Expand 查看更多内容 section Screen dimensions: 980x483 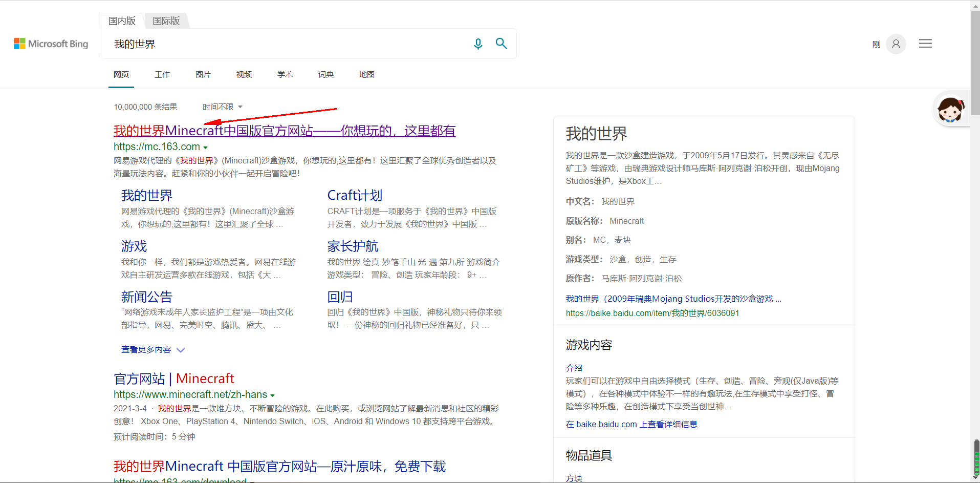pyautogui.click(x=153, y=350)
